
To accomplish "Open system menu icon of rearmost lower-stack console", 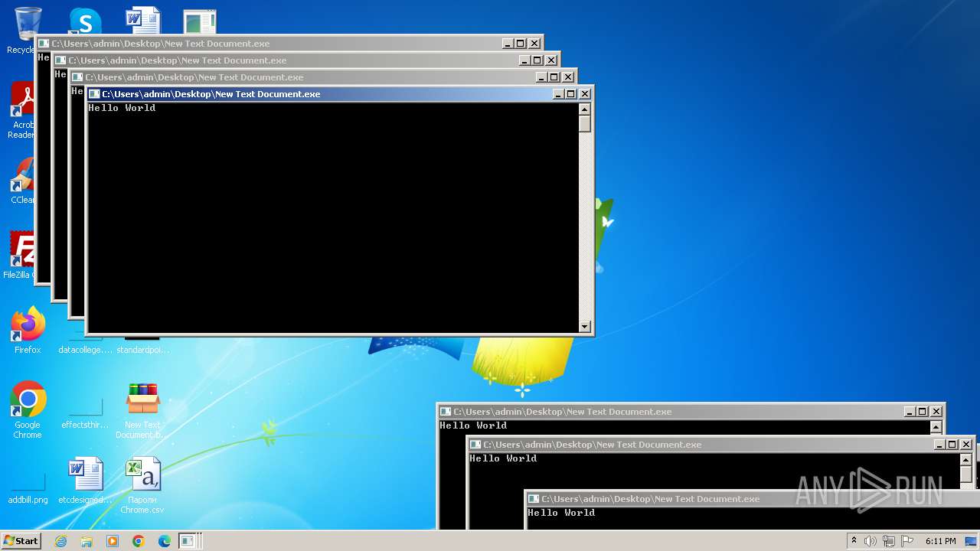I will tap(446, 412).
